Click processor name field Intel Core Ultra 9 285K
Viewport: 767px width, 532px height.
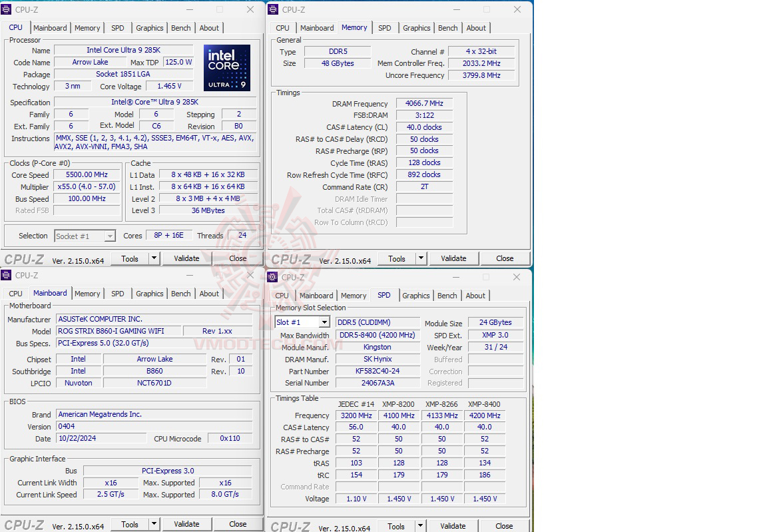pos(123,50)
